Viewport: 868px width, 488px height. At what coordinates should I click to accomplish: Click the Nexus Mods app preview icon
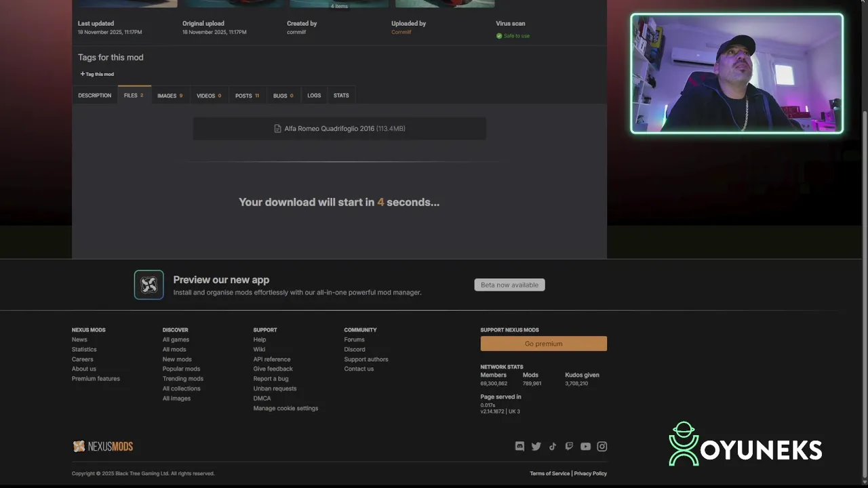pos(149,285)
